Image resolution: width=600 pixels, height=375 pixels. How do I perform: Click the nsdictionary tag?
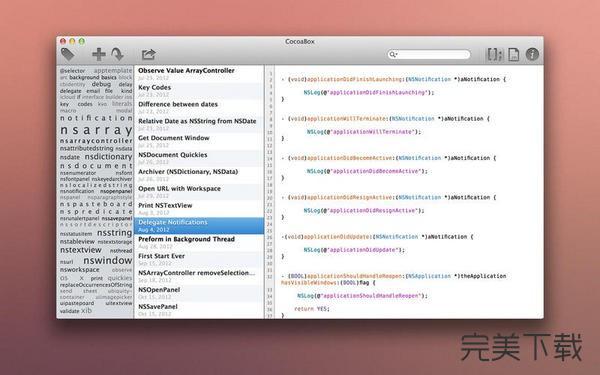pos(108,157)
